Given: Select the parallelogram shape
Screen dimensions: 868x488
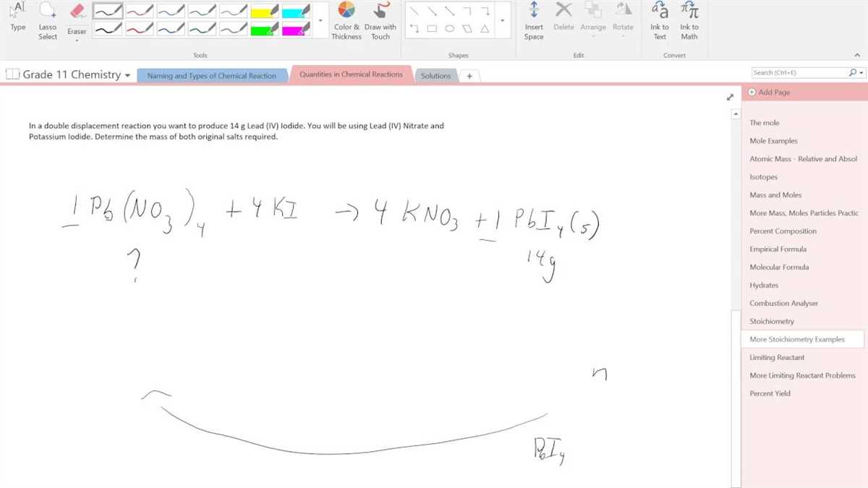Looking at the screenshot, I should pyautogui.click(x=467, y=29).
